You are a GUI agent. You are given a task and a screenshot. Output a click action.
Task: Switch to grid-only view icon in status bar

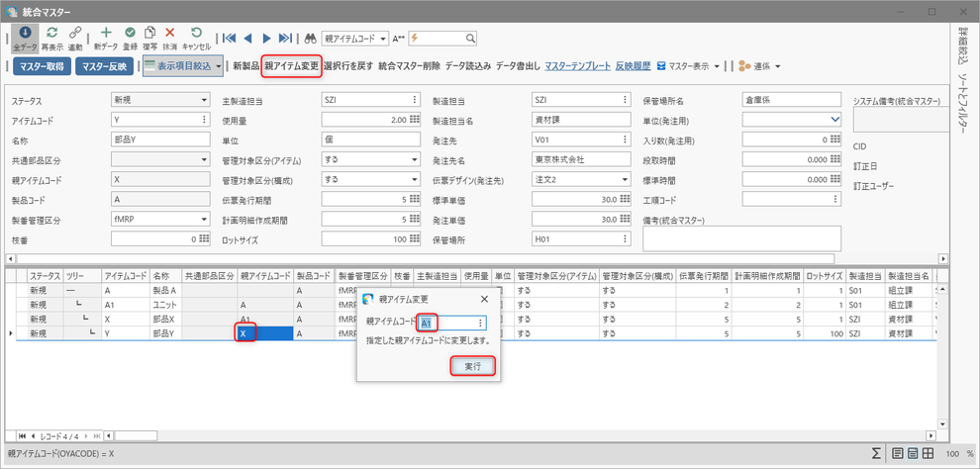point(929,453)
